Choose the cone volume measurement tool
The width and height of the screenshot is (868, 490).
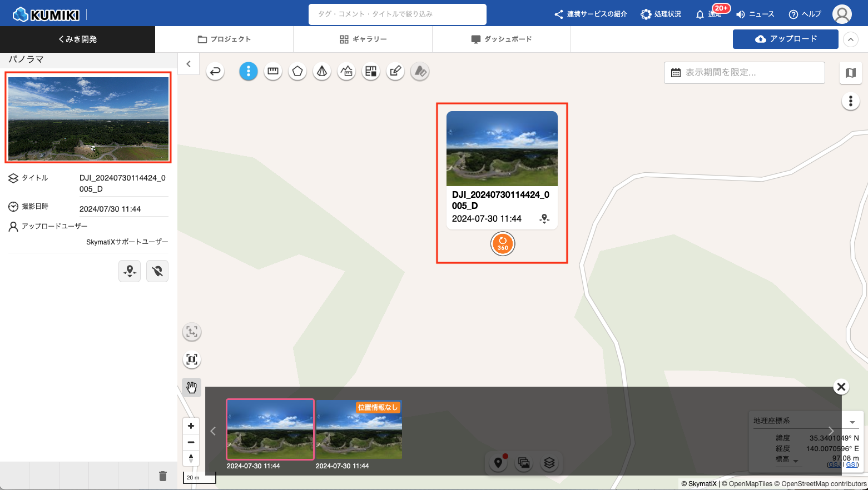point(322,71)
